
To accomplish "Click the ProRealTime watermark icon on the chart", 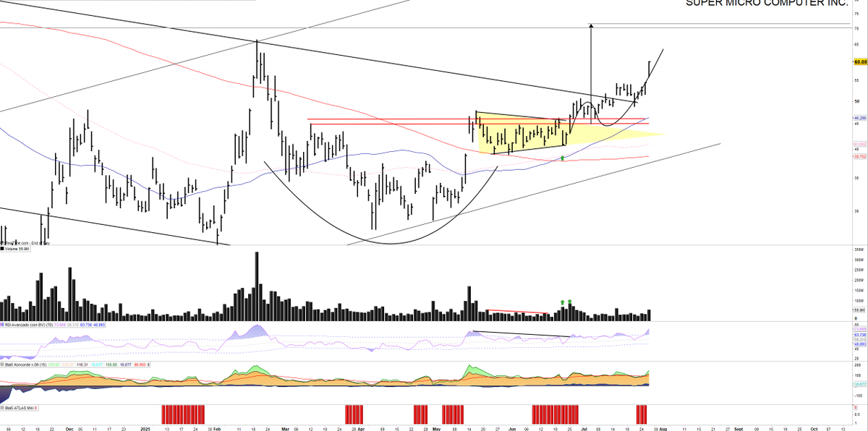I will (x=3, y=243).
